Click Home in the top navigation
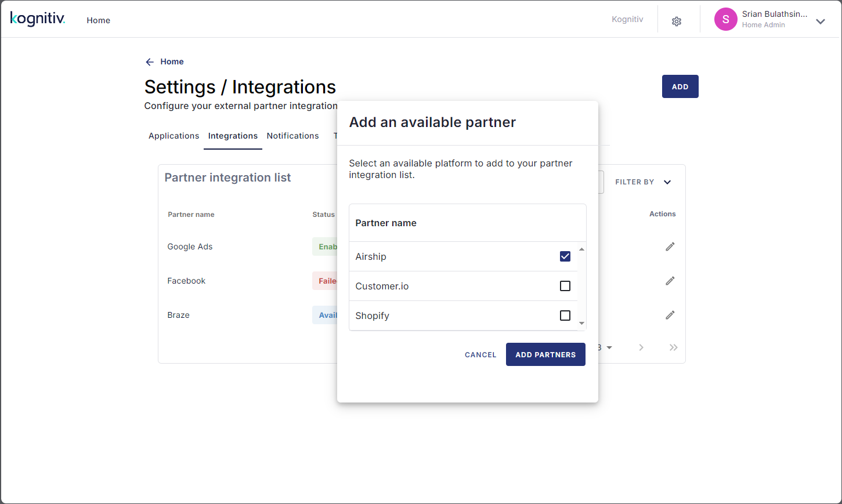This screenshot has height=504, width=842. coord(99,20)
